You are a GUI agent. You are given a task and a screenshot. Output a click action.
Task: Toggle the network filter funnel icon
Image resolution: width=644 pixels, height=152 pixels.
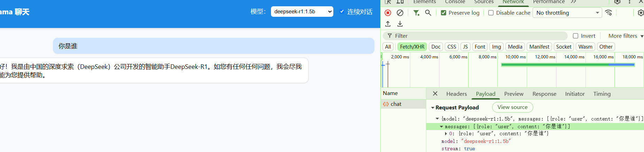point(416,13)
